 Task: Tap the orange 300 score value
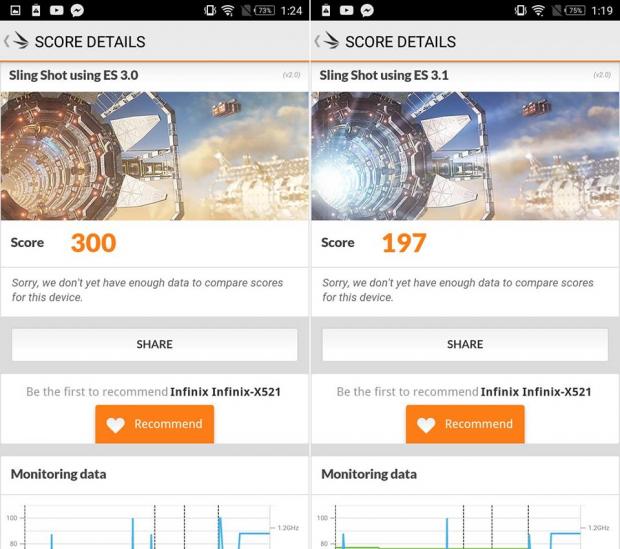coord(93,243)
